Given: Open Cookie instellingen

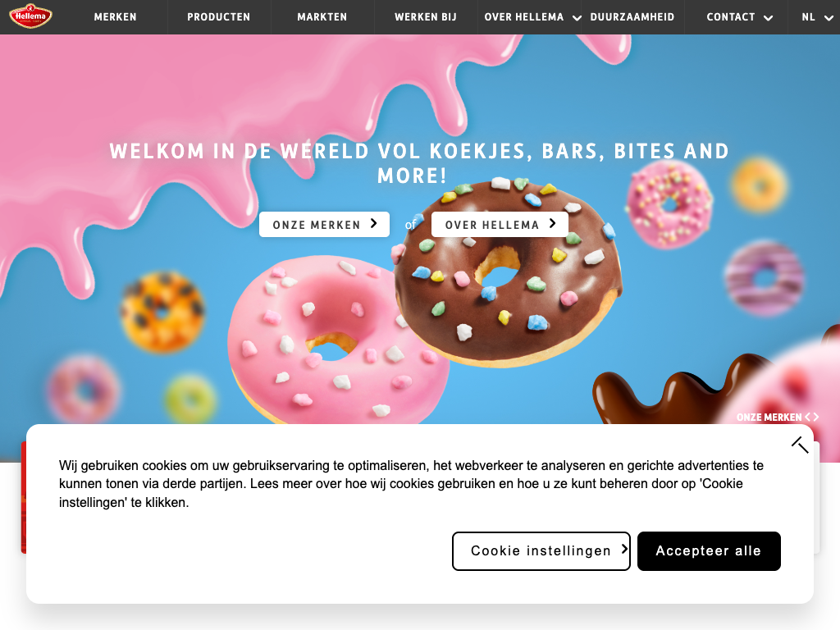Looking at the screenshot, I should point(541,550).
